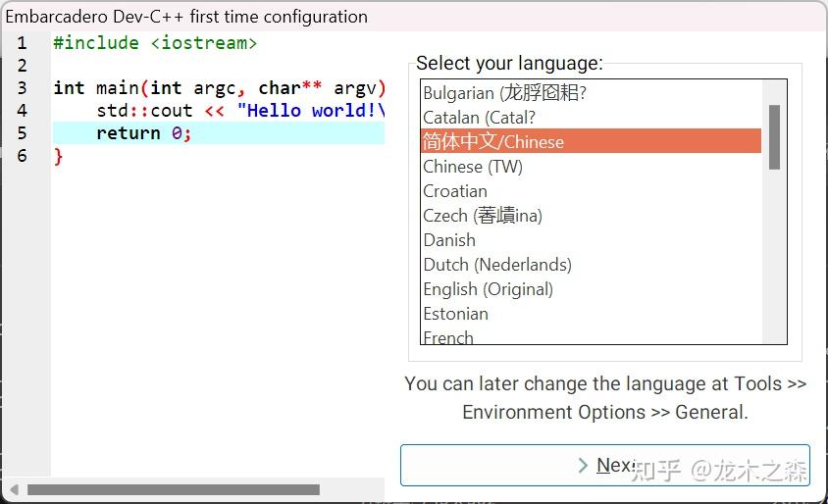Choose Czech from the language list
Screen dimensions: 828x504
[x=591, y=216]
